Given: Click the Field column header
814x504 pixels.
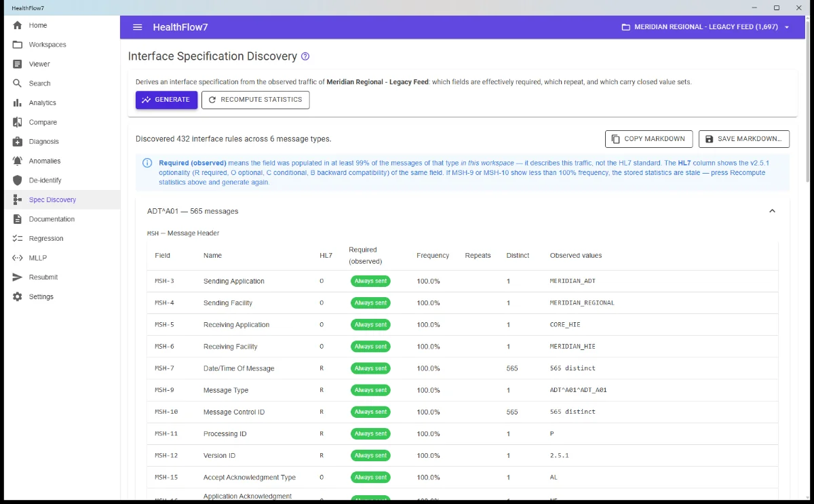Looking at the screenshot, I should [162, 256].
